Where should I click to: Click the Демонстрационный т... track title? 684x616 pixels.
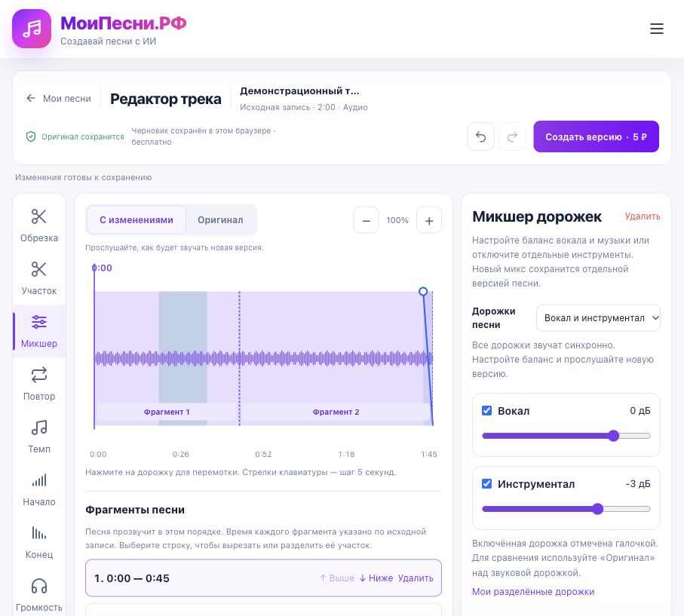[x=299, y=91]
